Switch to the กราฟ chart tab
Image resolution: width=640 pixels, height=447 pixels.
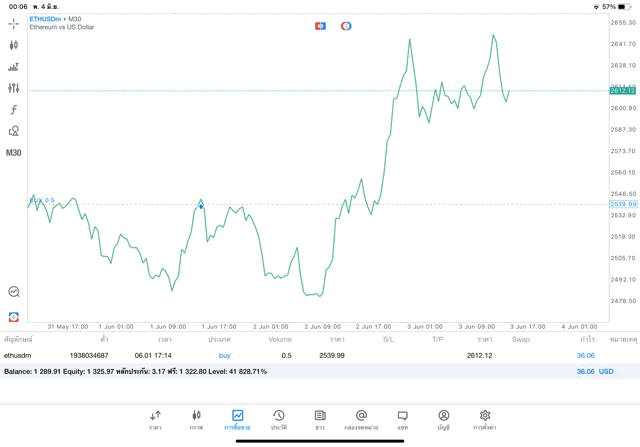[196, 419]
